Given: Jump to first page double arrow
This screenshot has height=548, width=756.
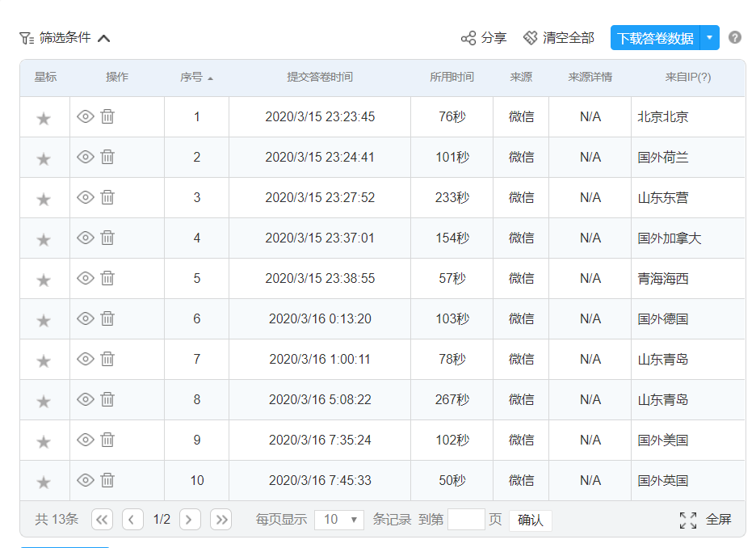Looking at the screenshot, I should pos(102,520).
